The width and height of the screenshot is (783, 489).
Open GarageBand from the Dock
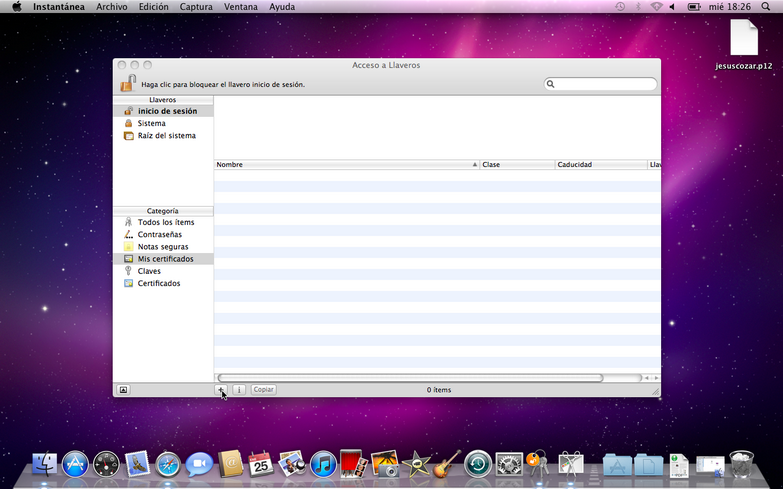tap(446, 464)
